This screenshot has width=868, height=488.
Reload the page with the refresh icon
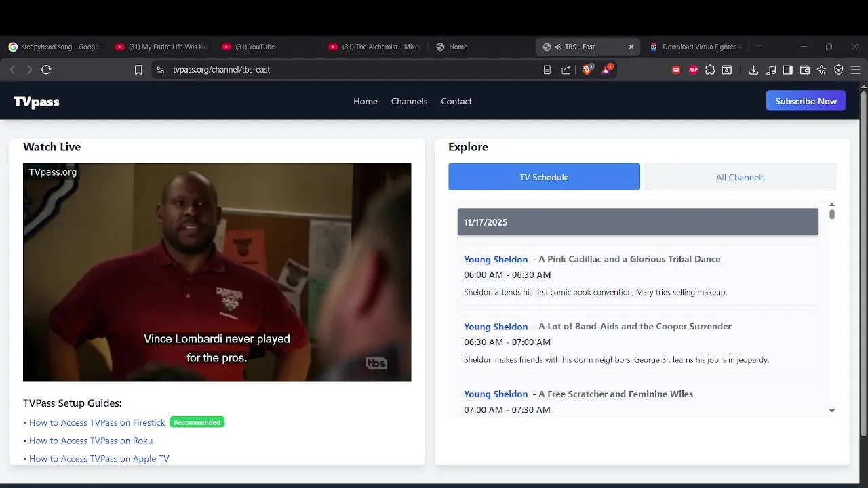point(46,69)
